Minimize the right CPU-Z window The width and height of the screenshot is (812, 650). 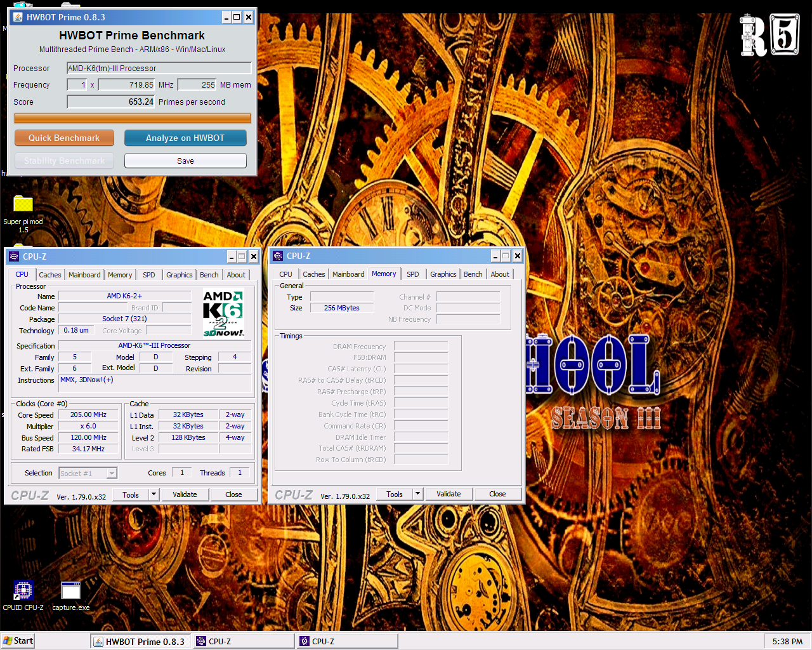tap(495, 256)
